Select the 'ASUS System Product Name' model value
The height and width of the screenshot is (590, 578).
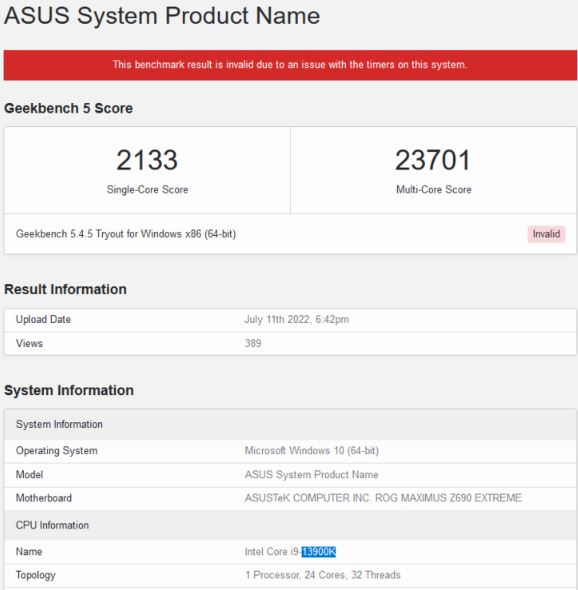click(312, 474)
